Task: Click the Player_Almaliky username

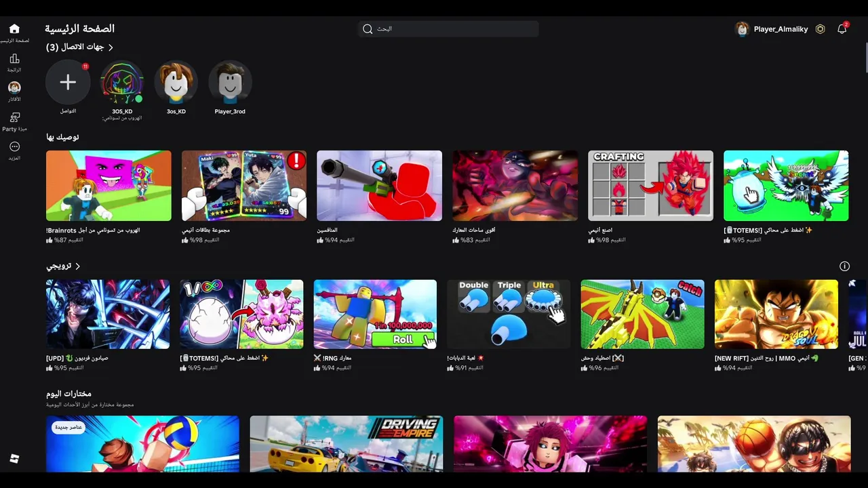Action: [781, 29]
